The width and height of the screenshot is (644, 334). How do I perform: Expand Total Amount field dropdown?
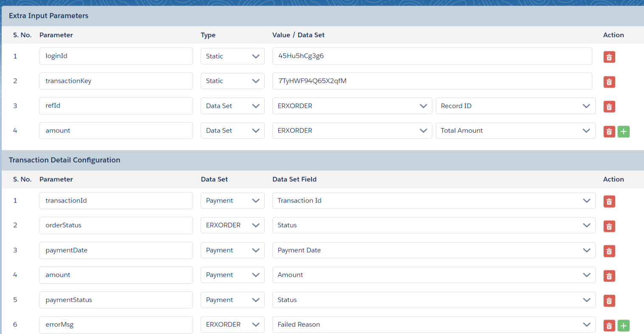pyautogui.click(x=515, y=131)
